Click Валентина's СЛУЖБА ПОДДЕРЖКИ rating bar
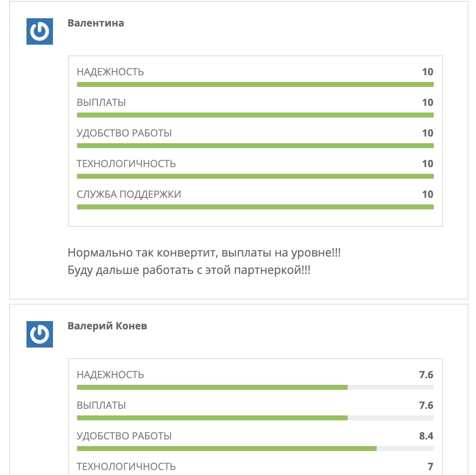476x475 pixels. 255,207
